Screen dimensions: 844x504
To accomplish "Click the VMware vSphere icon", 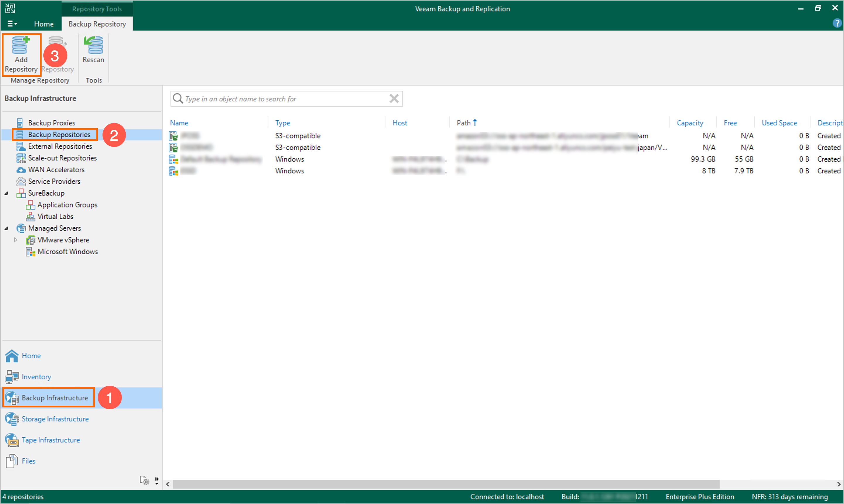I will (30, 240).
